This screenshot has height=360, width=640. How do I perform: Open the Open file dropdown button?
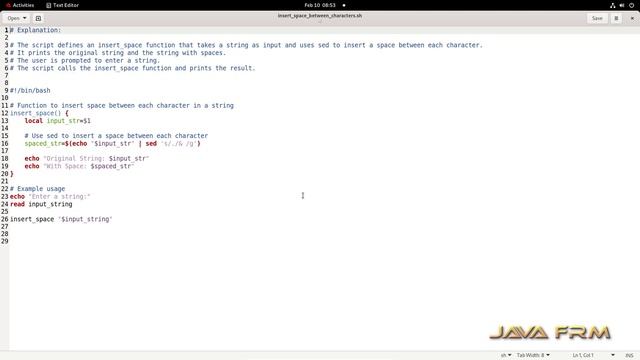click(17, 18)
